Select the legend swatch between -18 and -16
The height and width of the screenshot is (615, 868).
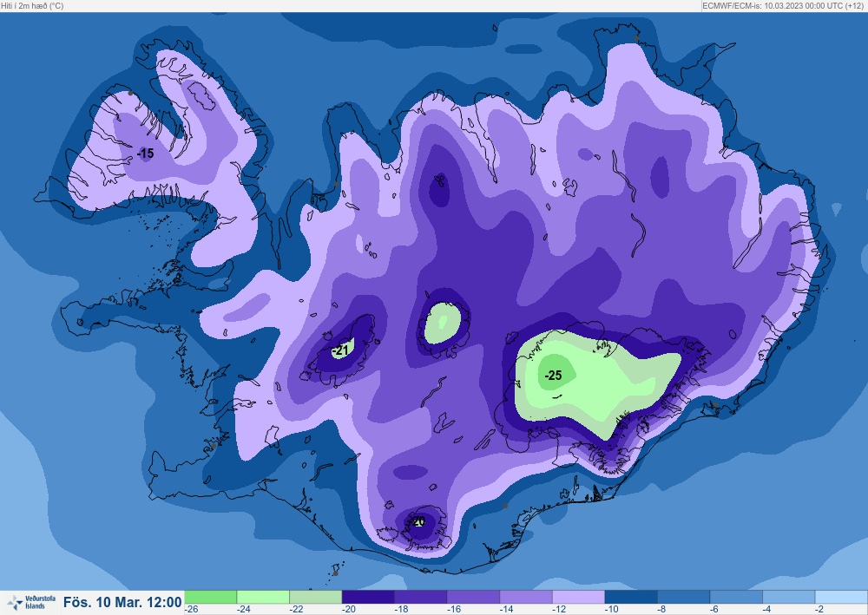[421, 598]
